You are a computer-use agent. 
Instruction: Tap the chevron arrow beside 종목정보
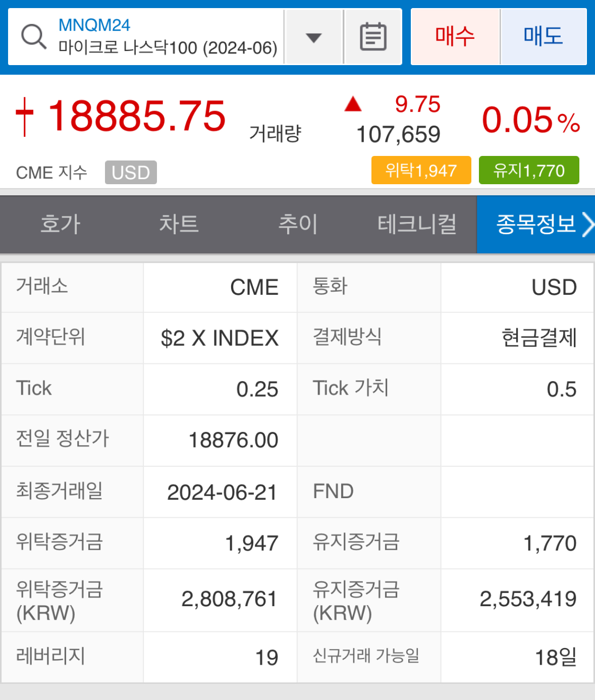coord(587,224)
